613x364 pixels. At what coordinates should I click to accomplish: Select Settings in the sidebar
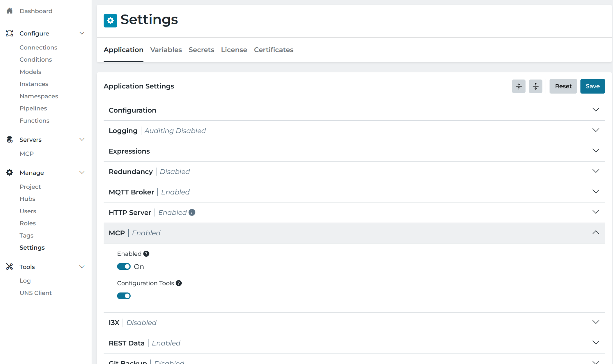pyautogui.click(x=32, y=248)
